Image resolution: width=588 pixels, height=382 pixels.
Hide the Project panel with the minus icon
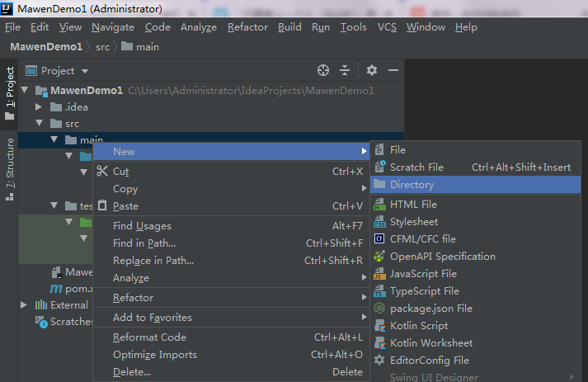[x=393, y=70]
